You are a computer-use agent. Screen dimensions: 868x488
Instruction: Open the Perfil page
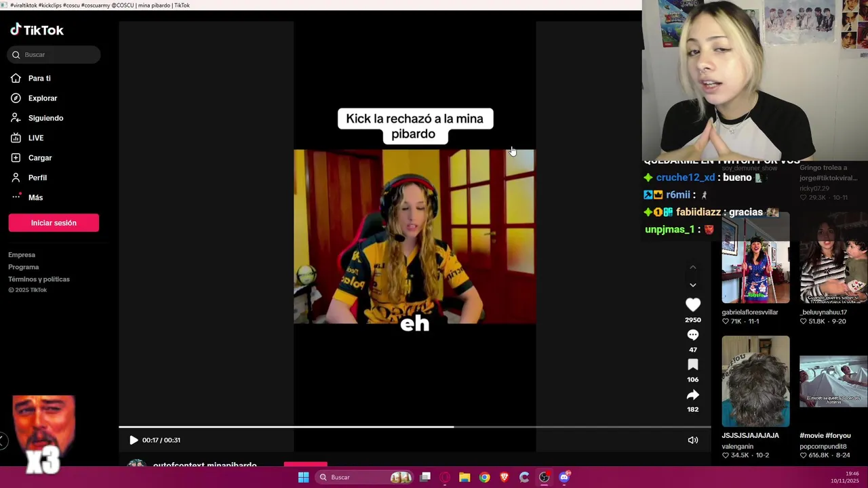[x=37, y=178]
